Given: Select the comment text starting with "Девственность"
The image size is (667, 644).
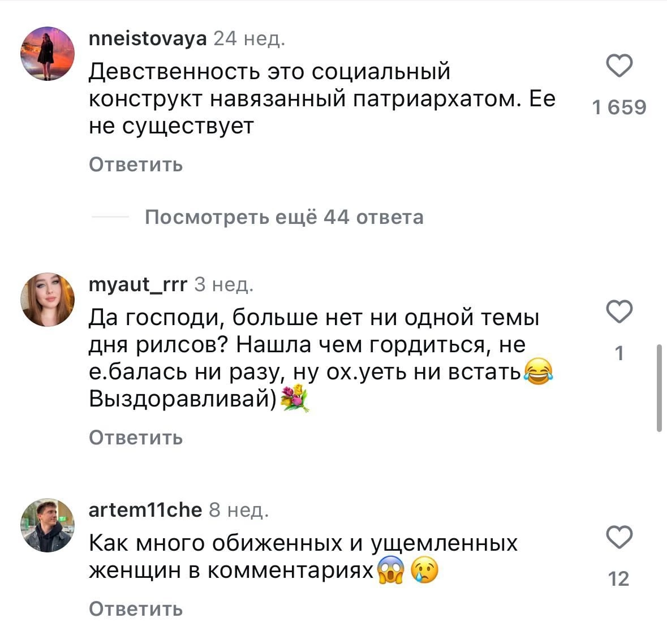Looking at the screenshot, I should (x=322, y=99).
